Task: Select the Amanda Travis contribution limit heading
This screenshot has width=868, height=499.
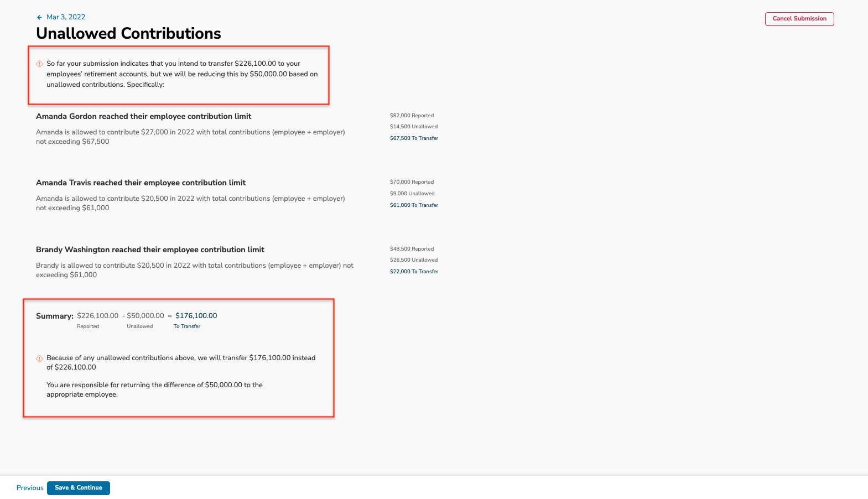Action: pyautogui.click(x=141, y=183)
